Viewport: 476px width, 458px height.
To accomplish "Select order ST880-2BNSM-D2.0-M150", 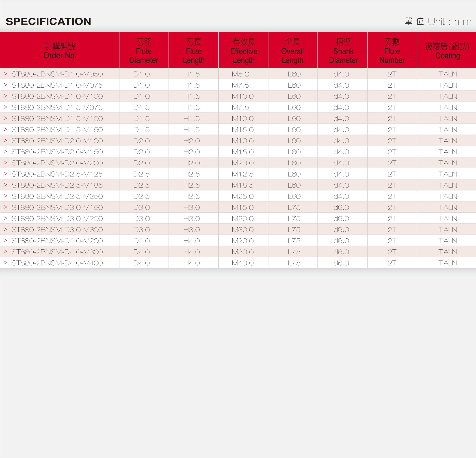I will (57, 151).
